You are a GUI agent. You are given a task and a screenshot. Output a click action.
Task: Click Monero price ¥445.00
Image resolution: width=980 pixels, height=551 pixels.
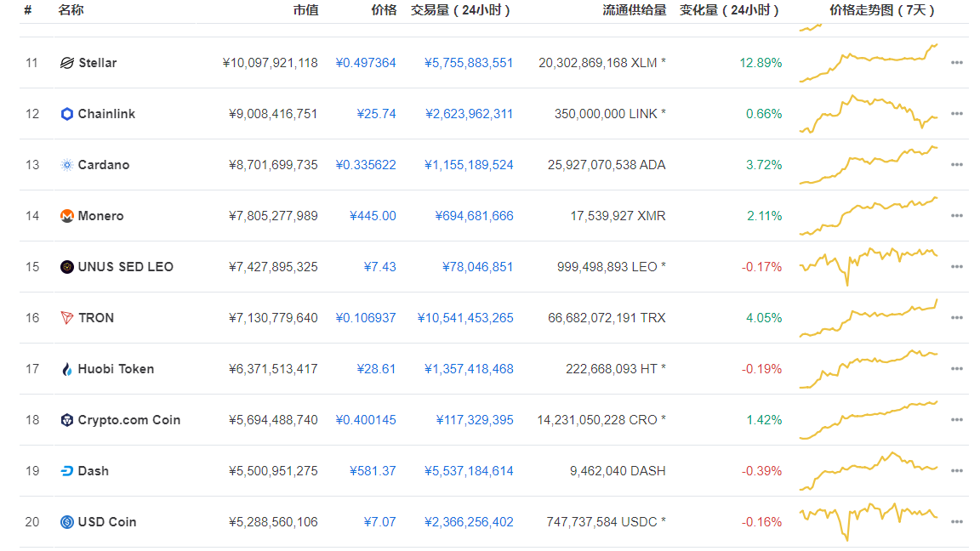point(373,216)
